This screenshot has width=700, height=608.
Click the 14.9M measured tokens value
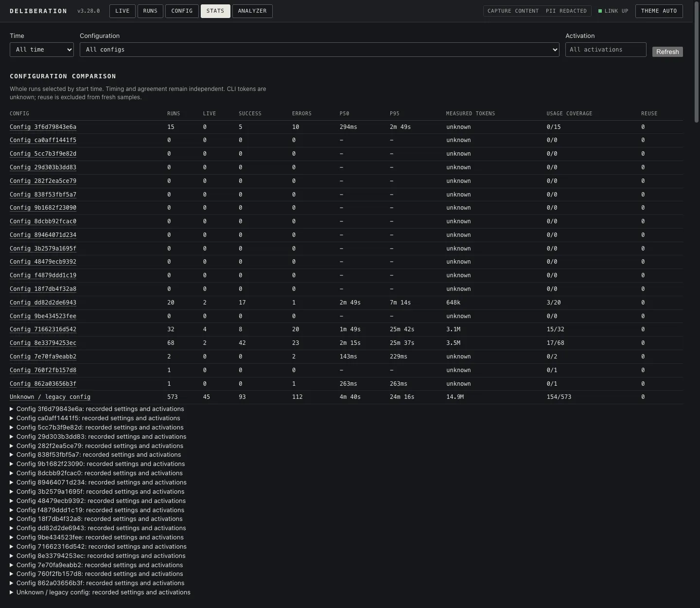[x=455, y=397]
